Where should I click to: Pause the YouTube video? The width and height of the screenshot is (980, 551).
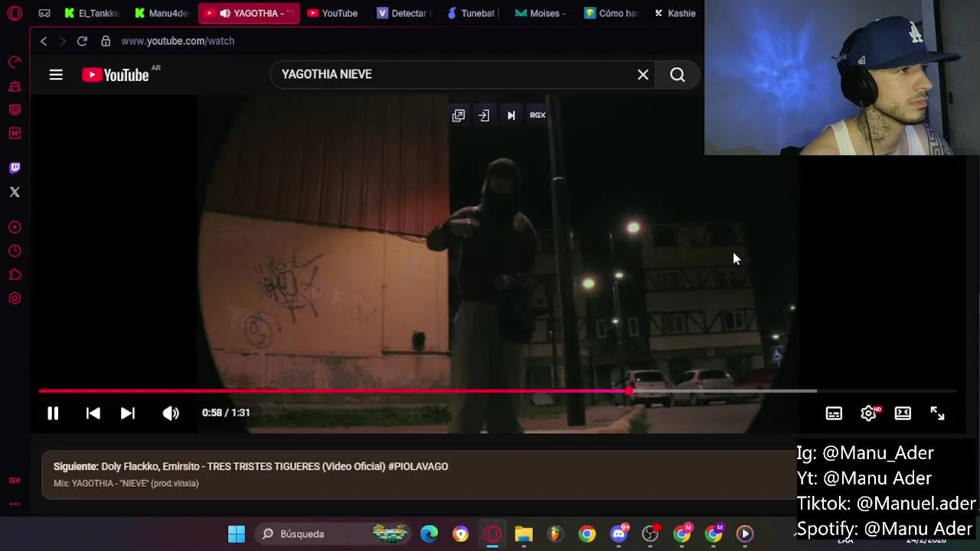coord(53,413)
